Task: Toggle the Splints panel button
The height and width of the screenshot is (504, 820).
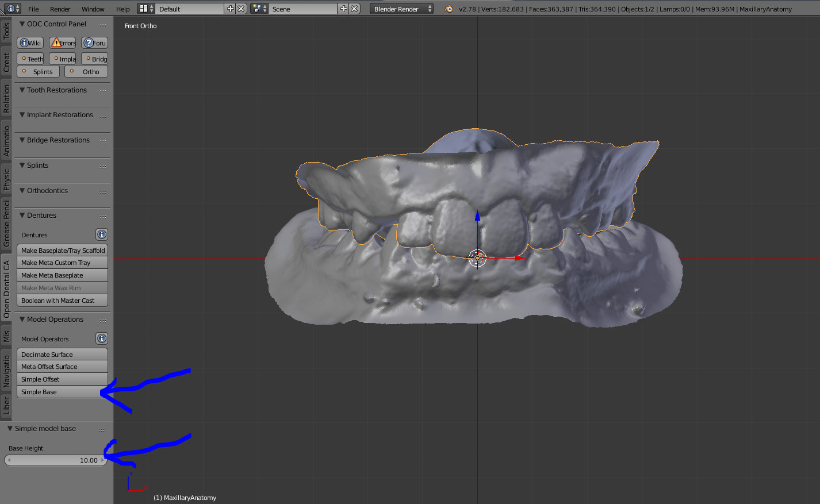Action: click(38, 72)
